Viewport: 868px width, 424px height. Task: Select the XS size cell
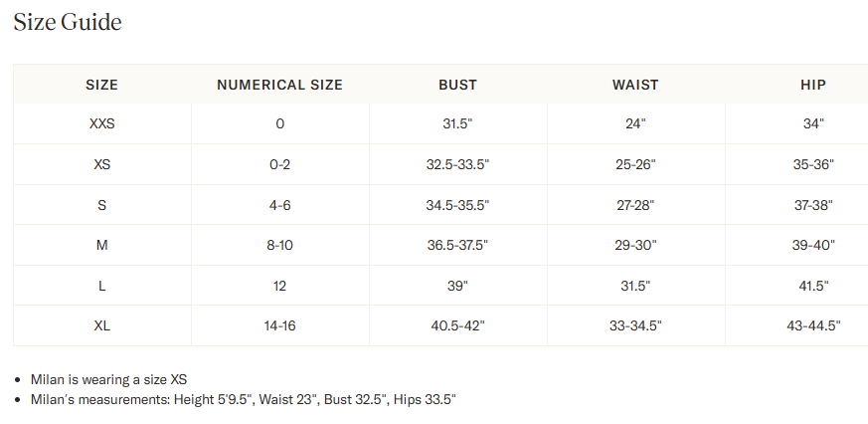(x=101, y=165)
